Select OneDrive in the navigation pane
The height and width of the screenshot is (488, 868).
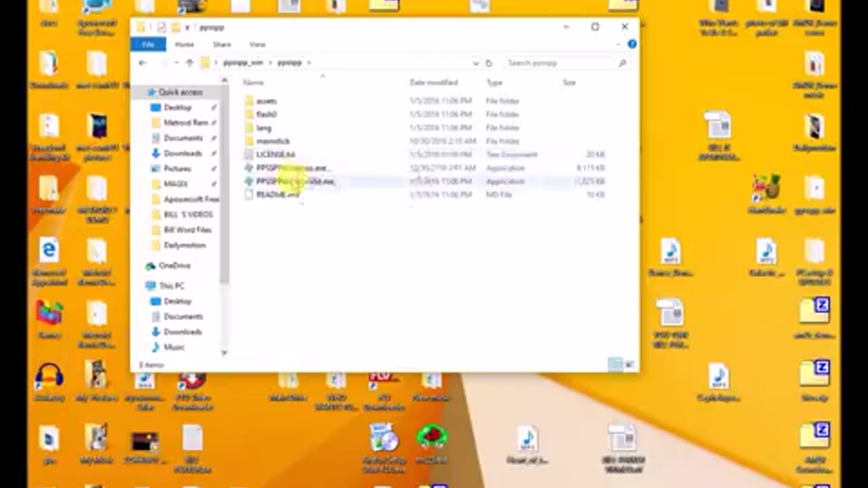[x=174, y=266]
